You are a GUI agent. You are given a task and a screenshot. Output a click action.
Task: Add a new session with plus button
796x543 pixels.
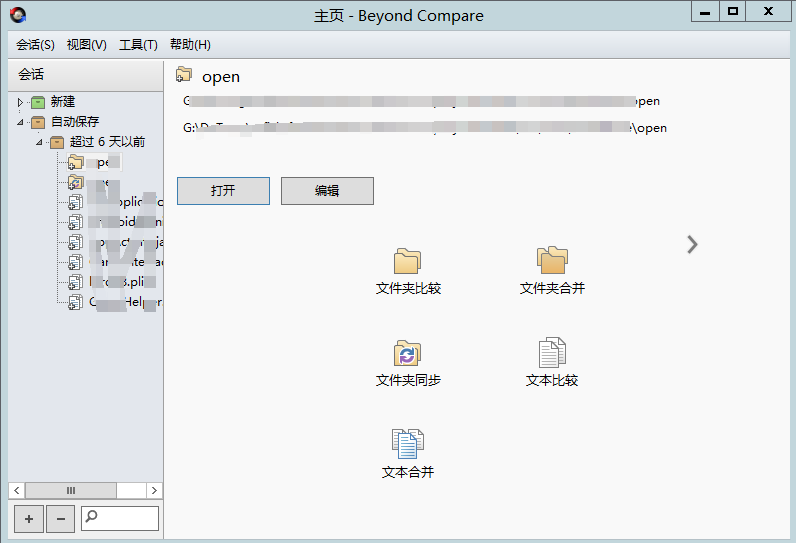click(29, 519)
